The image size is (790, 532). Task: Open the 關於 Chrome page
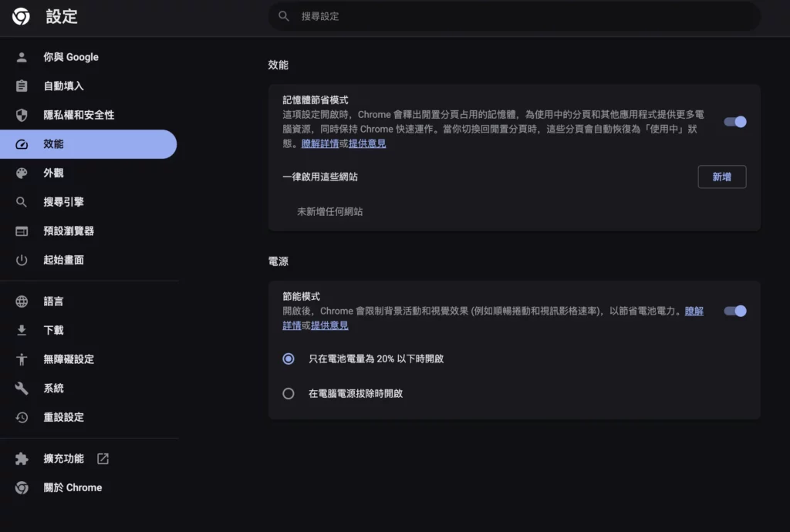pyautogui.click(x=88, y=488)
